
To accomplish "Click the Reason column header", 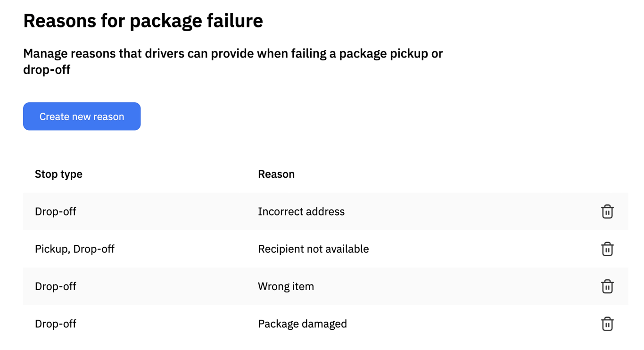I will point(276,174).
